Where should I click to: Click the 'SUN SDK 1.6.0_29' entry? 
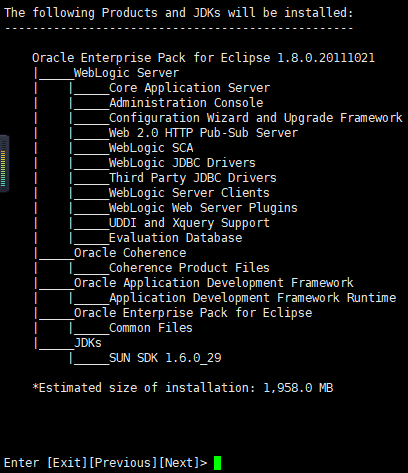165,358
